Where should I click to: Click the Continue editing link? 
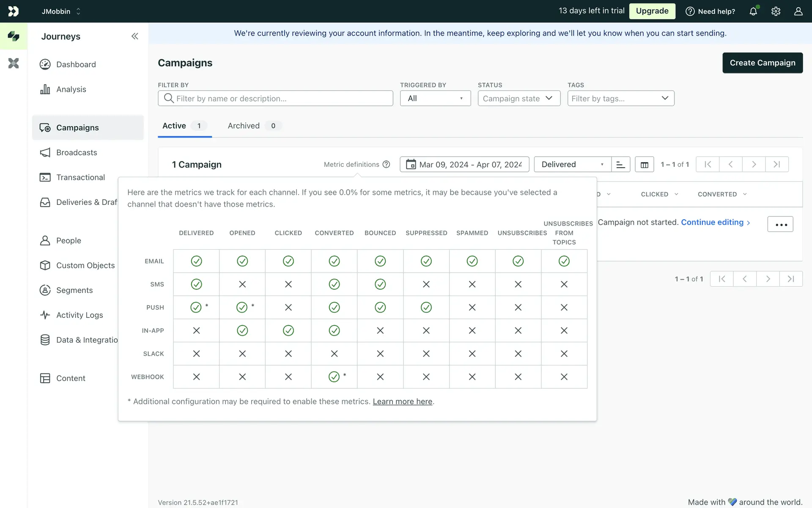click(x=712, y=223)
